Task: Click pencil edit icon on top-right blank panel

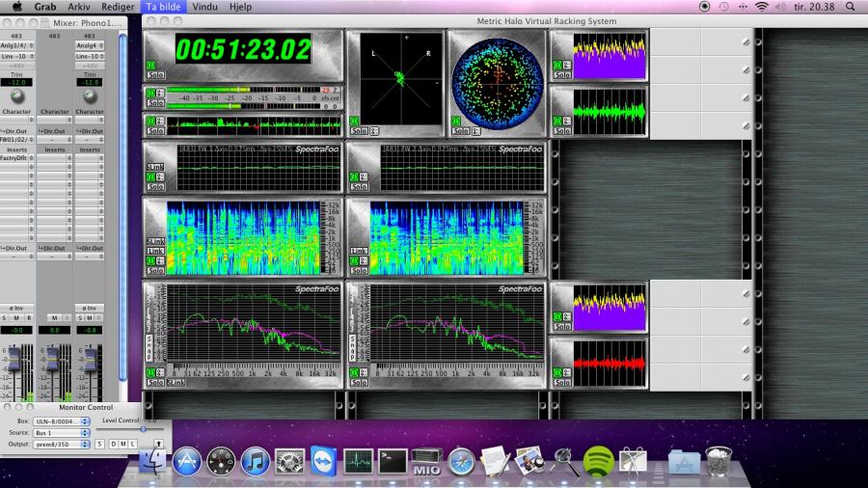Action: 746,42
